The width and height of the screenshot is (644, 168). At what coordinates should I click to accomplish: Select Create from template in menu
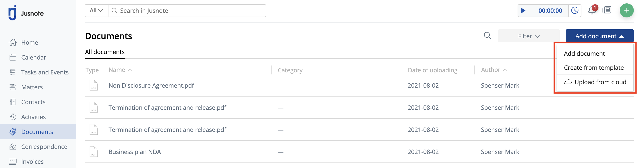[x=594, y=68]
